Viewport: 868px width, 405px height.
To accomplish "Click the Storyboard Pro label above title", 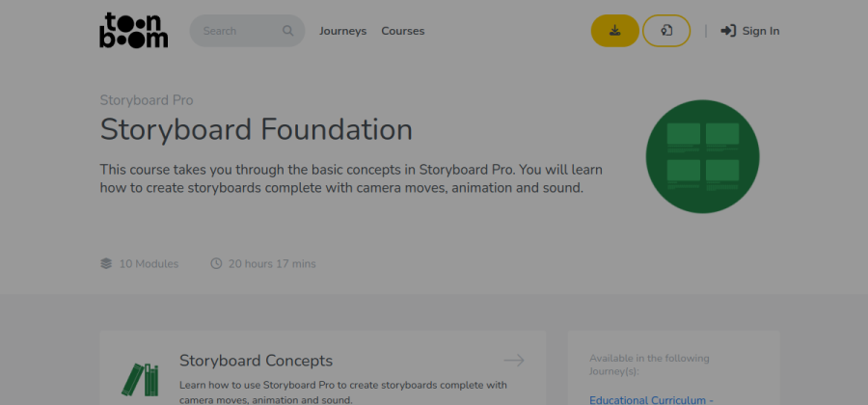I will 147,100.
